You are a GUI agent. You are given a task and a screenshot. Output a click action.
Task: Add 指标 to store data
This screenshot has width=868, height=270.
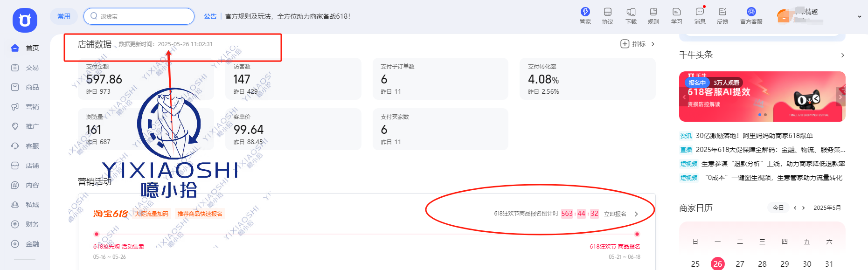click(633, 44)
